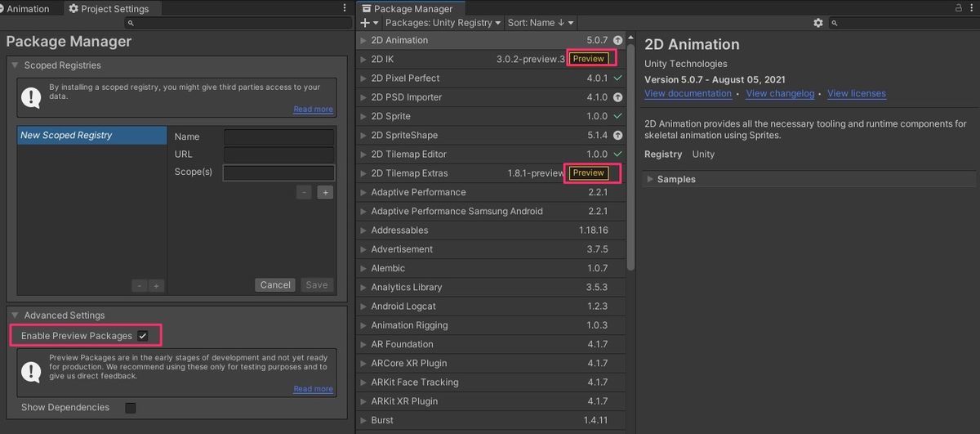Click the installed checkmark for 2D Sprite
980x434 pixels.
coord(618,116)
